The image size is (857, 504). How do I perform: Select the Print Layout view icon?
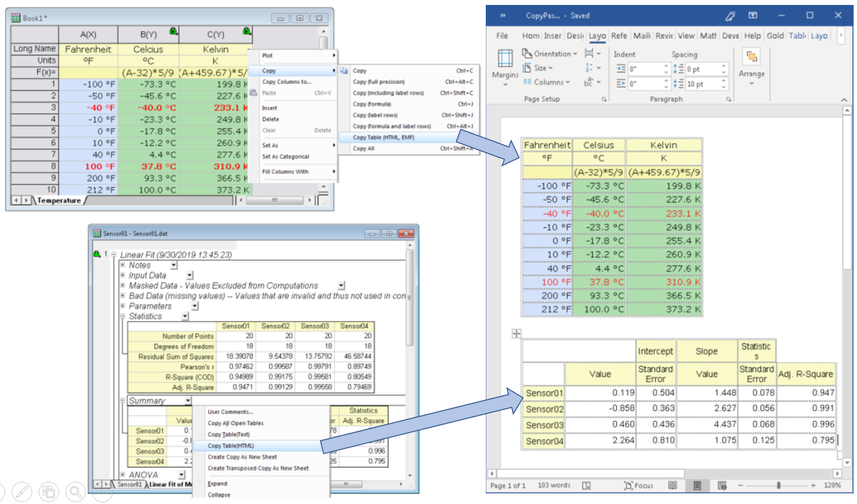(x=696, y=486)
